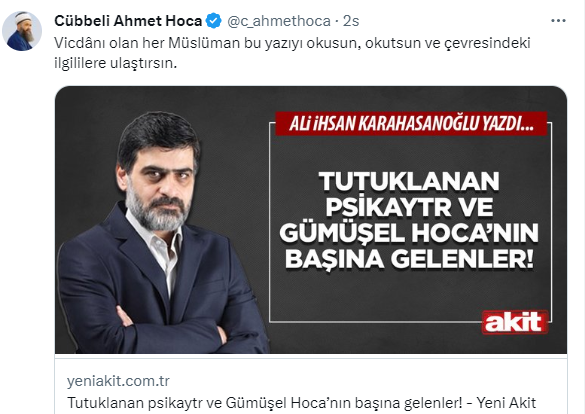Open Cübbeli Ahmet Hoca's profile avatar

(x=22, y=31)
